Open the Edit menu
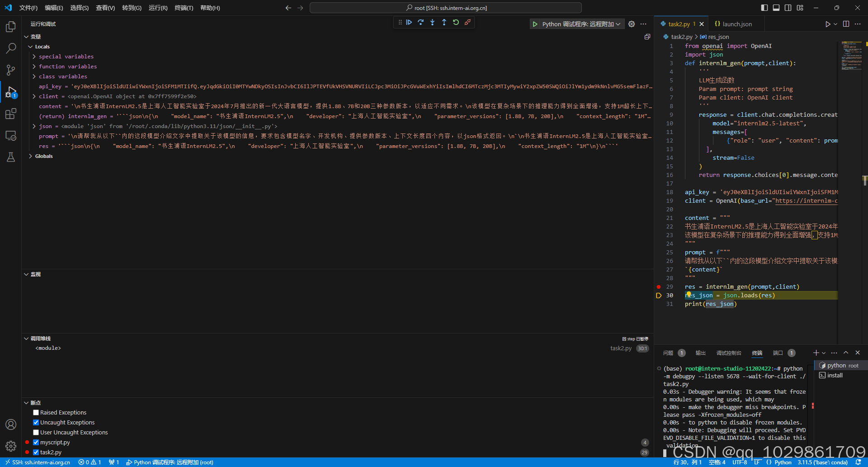 click(54, 8)
